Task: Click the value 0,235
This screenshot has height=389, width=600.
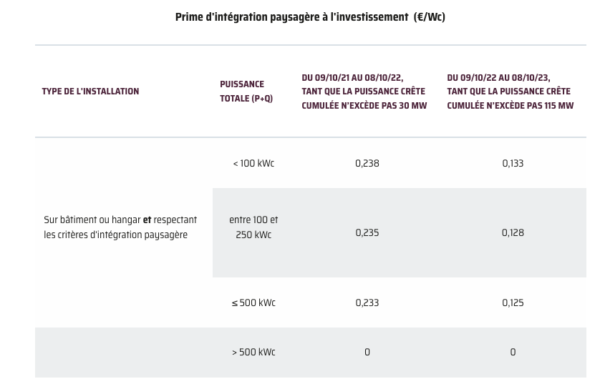Action: tap(367, 233)
